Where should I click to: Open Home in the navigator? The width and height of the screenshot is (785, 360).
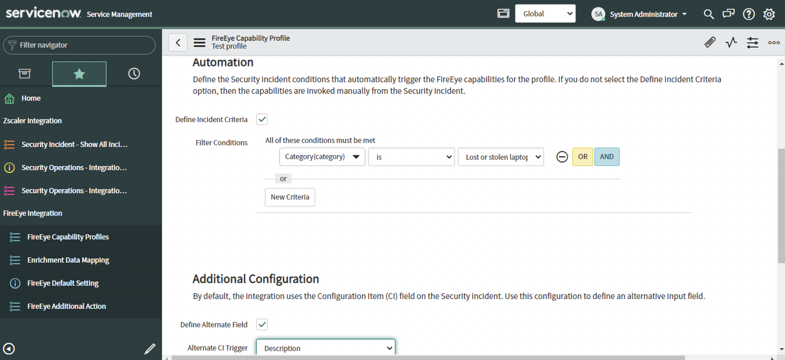click(x=31, y=99)
